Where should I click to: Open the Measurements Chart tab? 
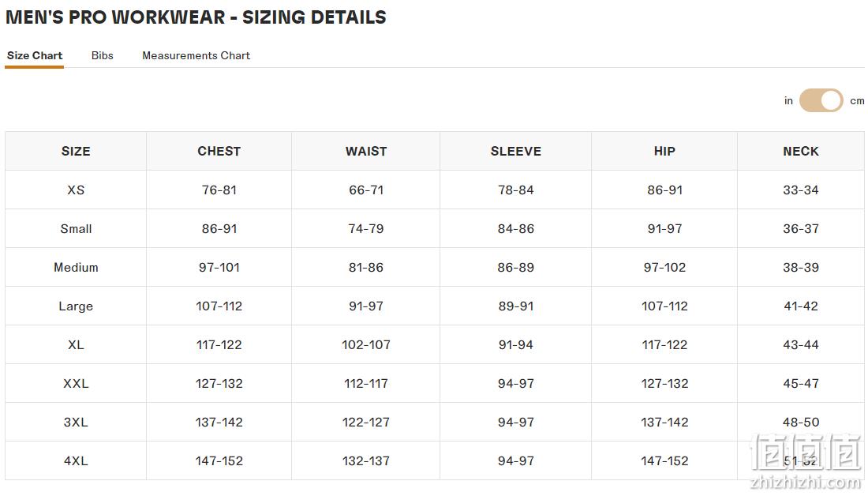click(x=196, y=55)
